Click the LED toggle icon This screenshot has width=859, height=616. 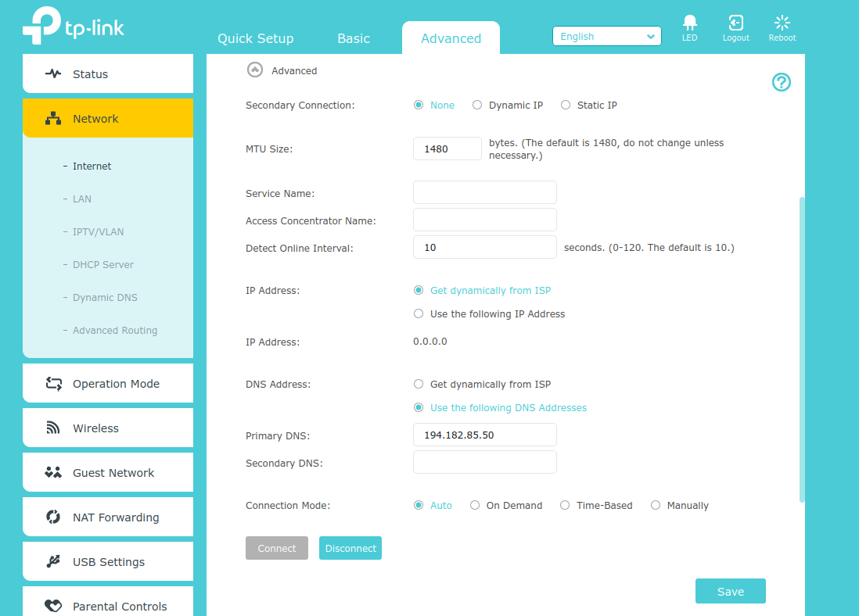689,23
